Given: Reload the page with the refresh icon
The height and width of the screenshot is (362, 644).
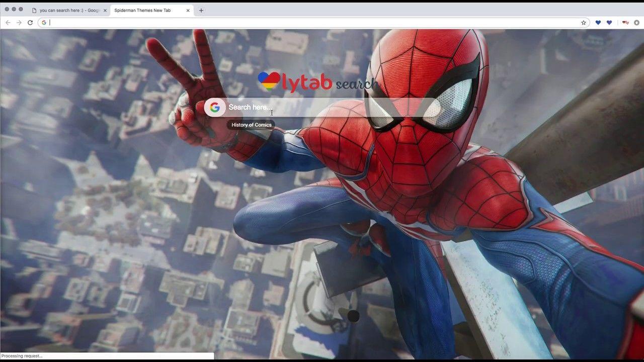Looking at the screenshot, I should pos(30,23).
